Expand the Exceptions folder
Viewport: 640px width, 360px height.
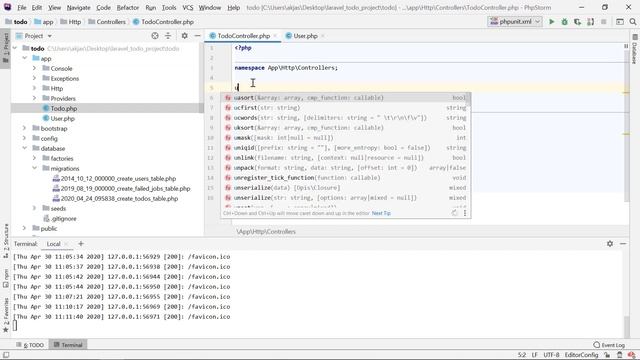click(35, 78)
